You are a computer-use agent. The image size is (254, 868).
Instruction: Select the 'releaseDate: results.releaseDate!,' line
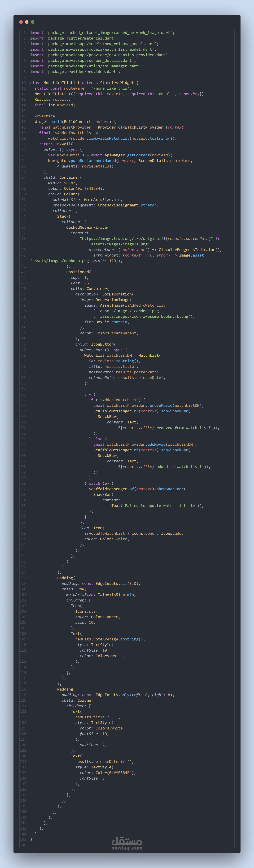[x=127, y=378]
